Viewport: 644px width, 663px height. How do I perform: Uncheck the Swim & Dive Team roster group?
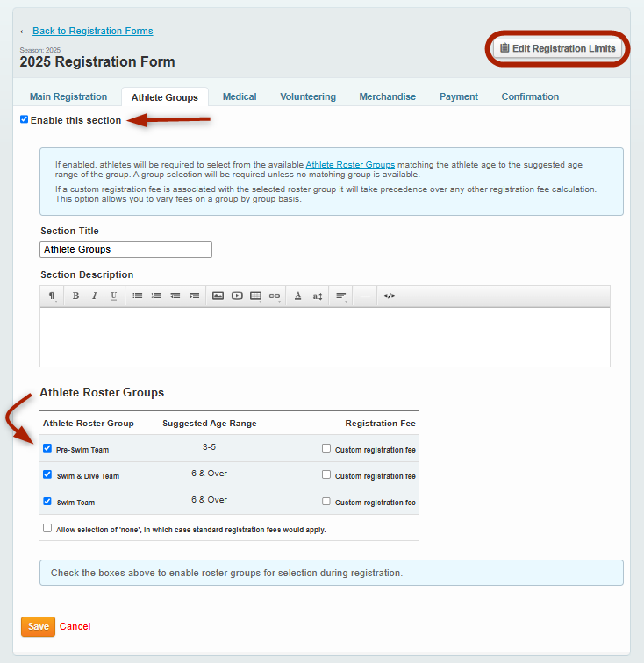[47, 474]
